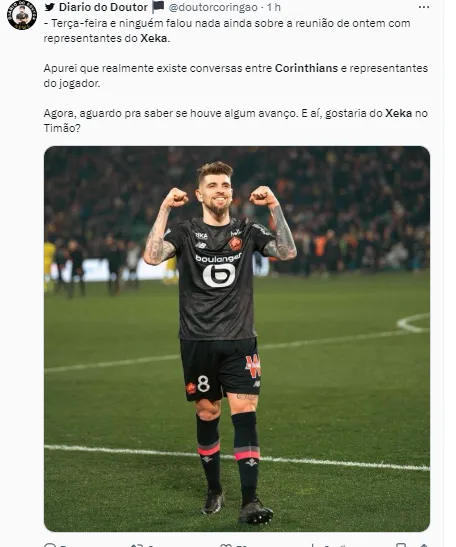Click the reply bubble icon under the photo
Viewport: 456px width, 547px height.
[51, 545]
